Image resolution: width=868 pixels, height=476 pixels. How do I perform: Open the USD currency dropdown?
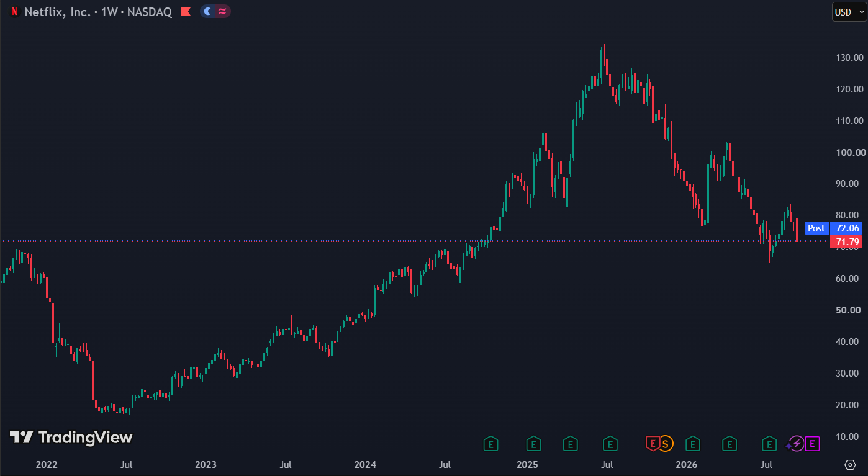[x=848, y=12]
